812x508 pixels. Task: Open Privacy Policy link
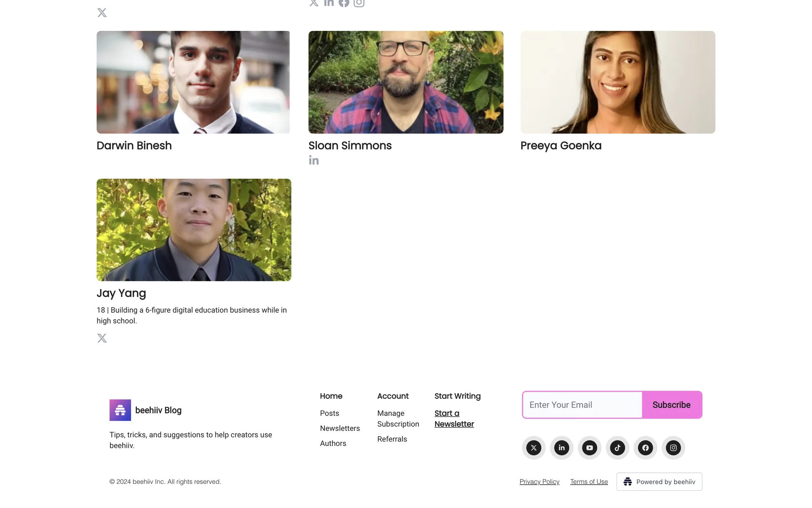click(539, 482)
